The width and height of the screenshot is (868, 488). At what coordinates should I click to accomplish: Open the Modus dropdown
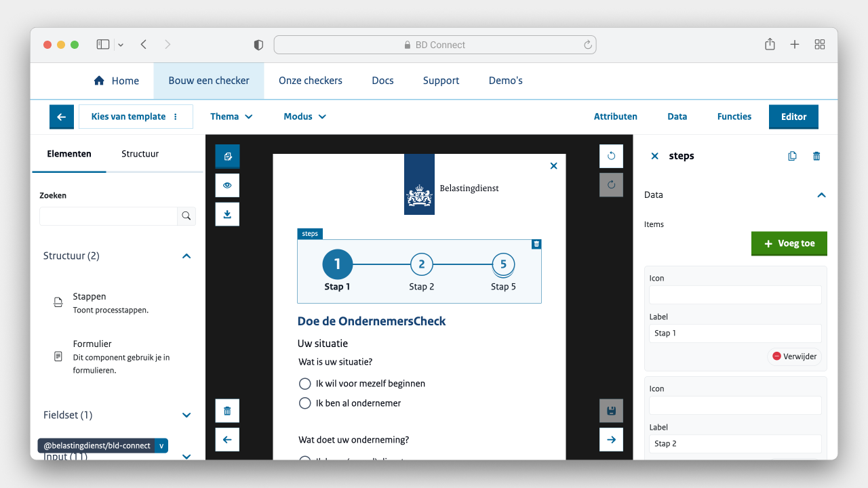pyautogui.click(x=304, y=117)
